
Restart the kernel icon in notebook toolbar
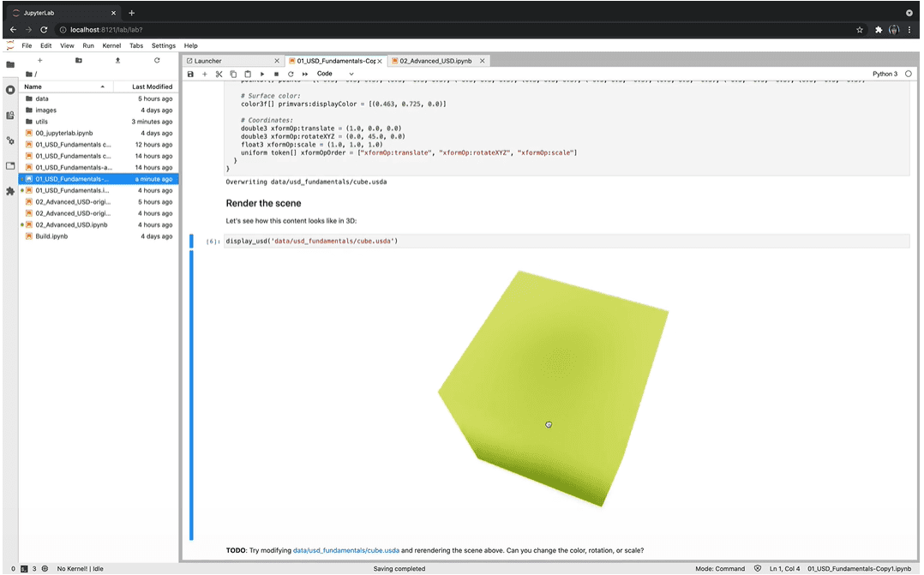291,75
